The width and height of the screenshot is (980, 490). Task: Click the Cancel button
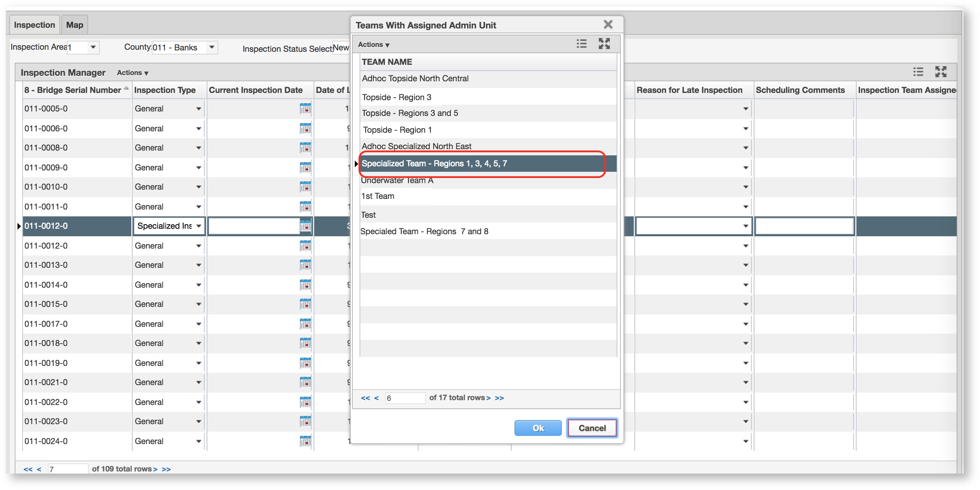point(592,428)
